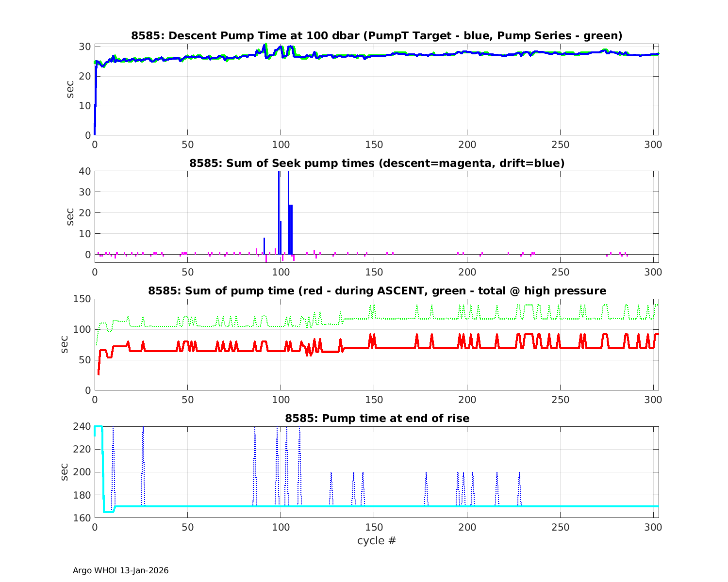
Task: Click the 100 x-axis tick under the top plot
Action: 281,145
